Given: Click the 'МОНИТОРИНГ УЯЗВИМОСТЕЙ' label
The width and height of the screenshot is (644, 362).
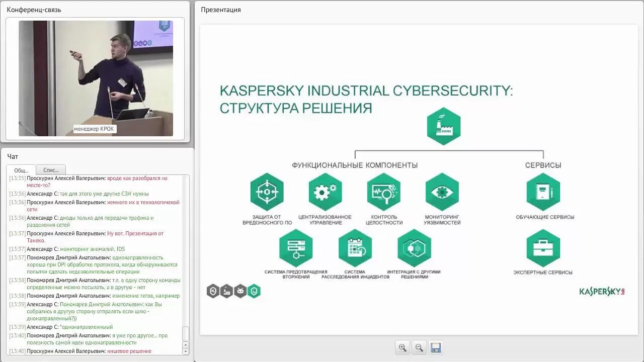Looking at the screenshot, I should coord(442,220).
